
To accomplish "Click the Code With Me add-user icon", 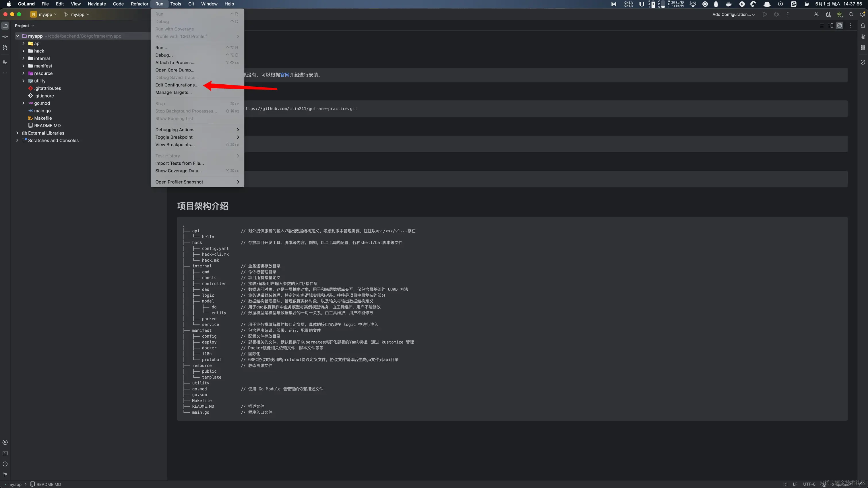I will (x=816, y=14).
